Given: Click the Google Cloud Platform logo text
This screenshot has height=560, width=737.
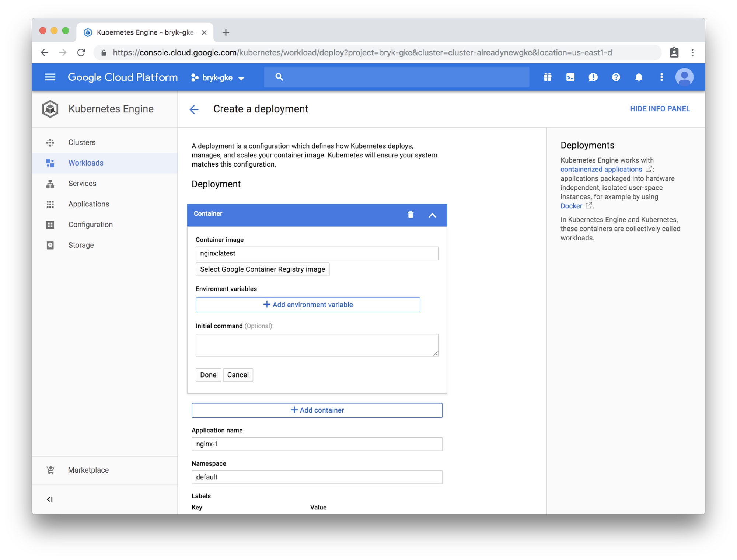Looking at the screenshot, I should point(123,77).
